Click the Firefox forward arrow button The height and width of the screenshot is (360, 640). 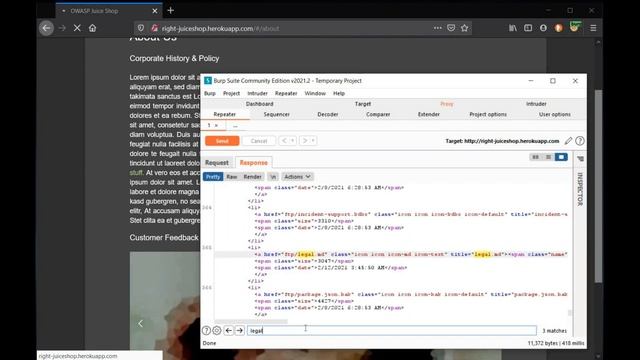(62, 28)
